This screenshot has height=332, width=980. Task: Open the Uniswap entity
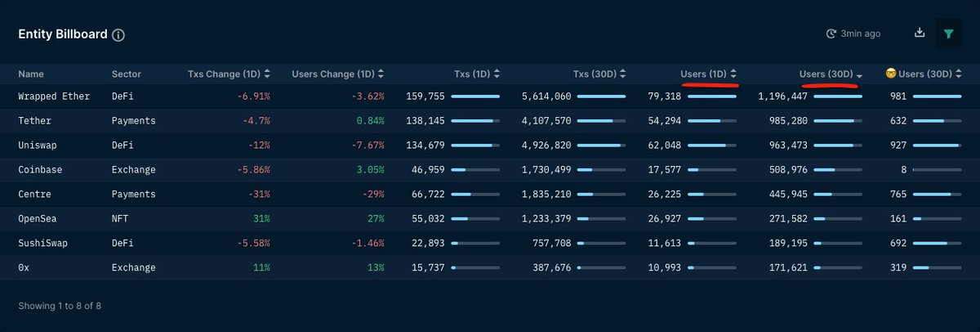coord(38,146)
